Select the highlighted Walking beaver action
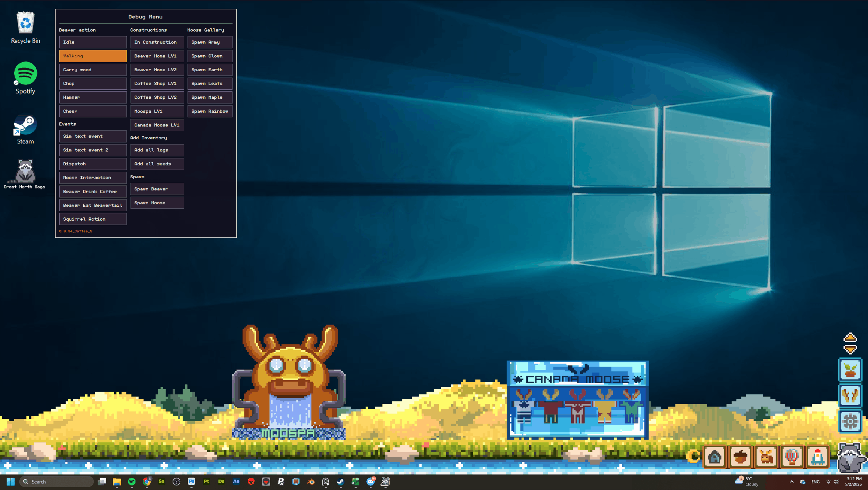 click(93, 56)
